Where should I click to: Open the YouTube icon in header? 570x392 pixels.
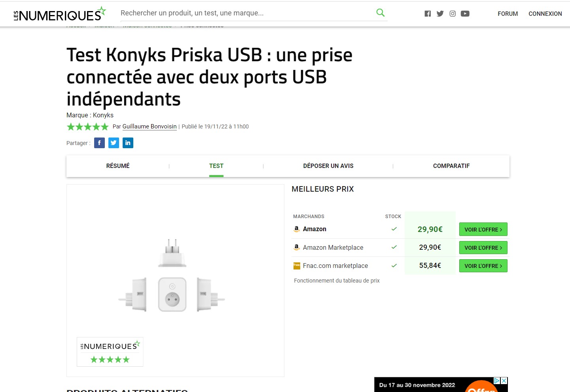(x=465, y=14)
